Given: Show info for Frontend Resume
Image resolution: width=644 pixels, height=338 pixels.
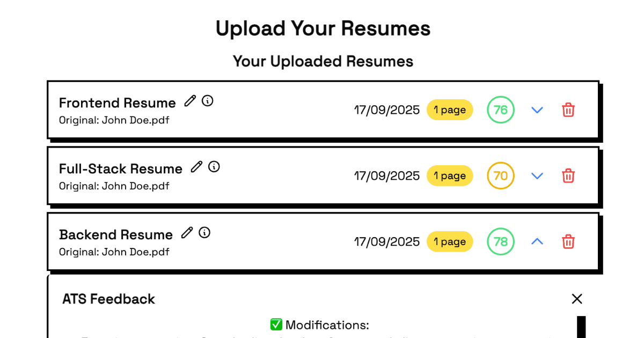Looking at the screenshot, I should point(208,101).
